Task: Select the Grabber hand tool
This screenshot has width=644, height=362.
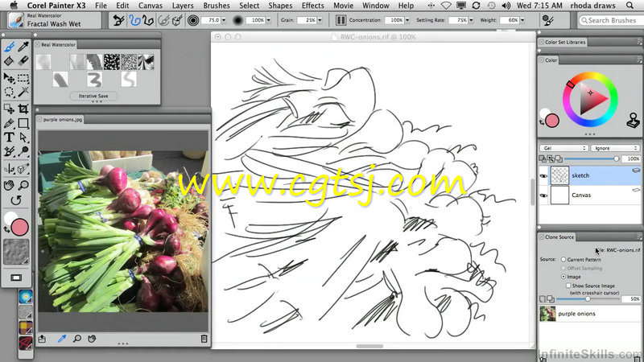Action: pyautogui.click(x=9, y=185)
